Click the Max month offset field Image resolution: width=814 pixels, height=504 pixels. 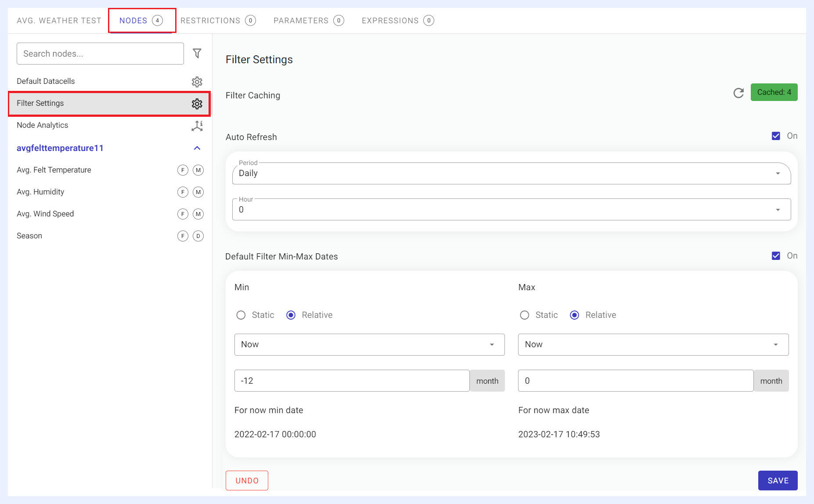636,381
